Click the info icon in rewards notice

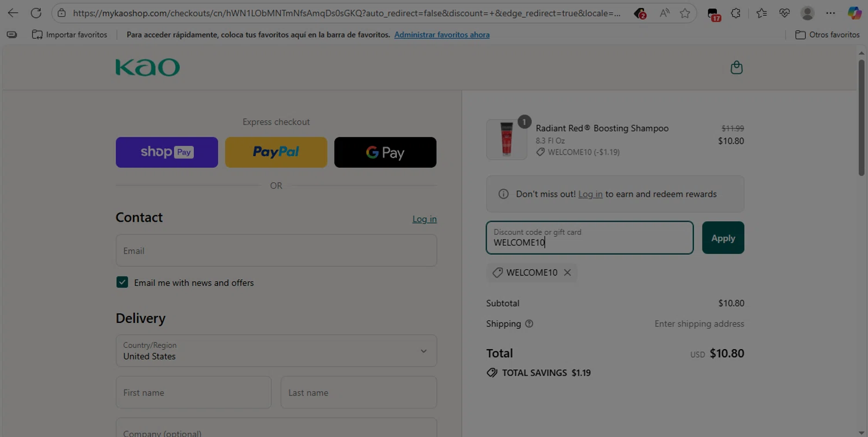click(x=503, y=194)
